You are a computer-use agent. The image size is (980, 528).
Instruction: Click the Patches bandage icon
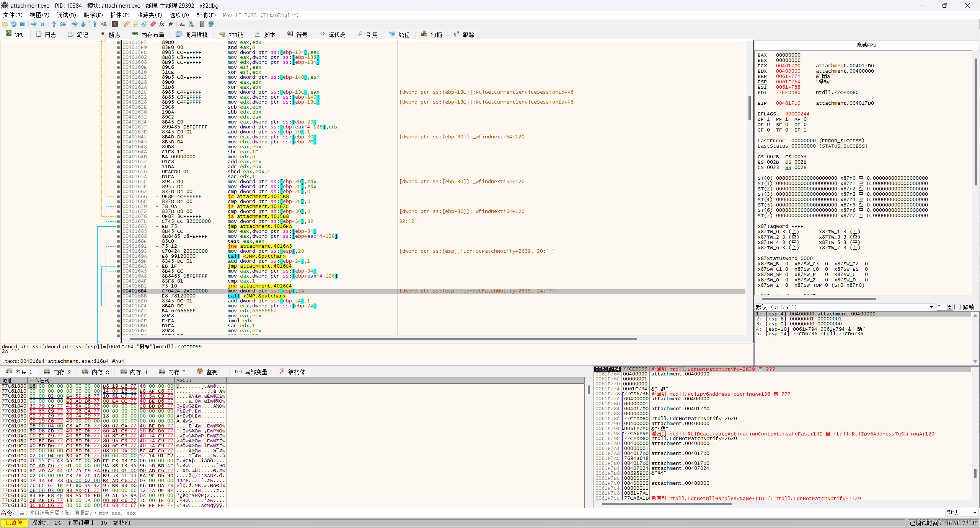pos(127,24)
